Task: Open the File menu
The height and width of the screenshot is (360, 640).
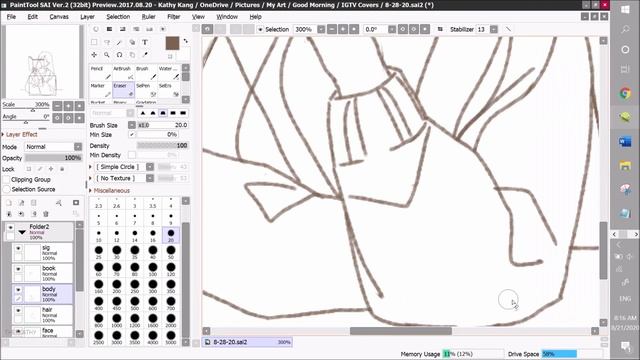Action: tap(11, 17)
